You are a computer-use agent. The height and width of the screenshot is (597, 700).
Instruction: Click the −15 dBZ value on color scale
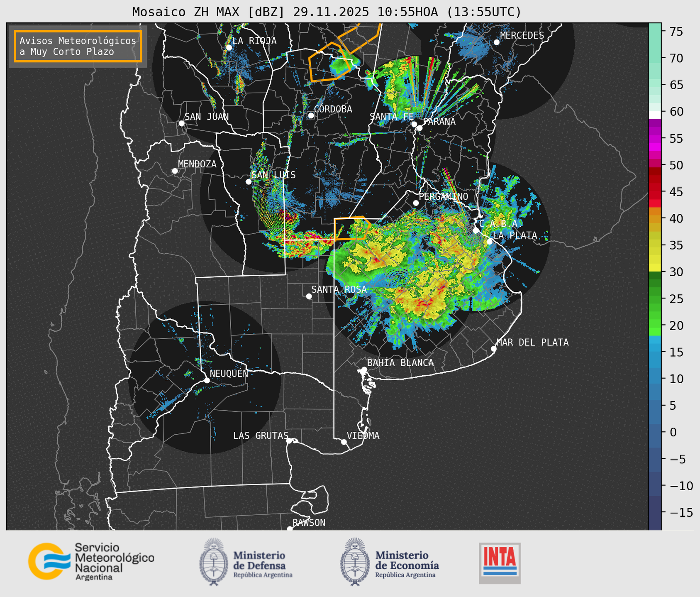681,512
